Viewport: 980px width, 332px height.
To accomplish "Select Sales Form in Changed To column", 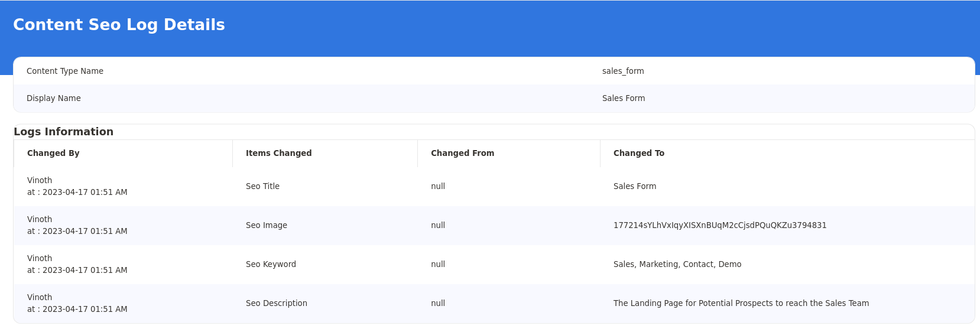I will [635, 186].
